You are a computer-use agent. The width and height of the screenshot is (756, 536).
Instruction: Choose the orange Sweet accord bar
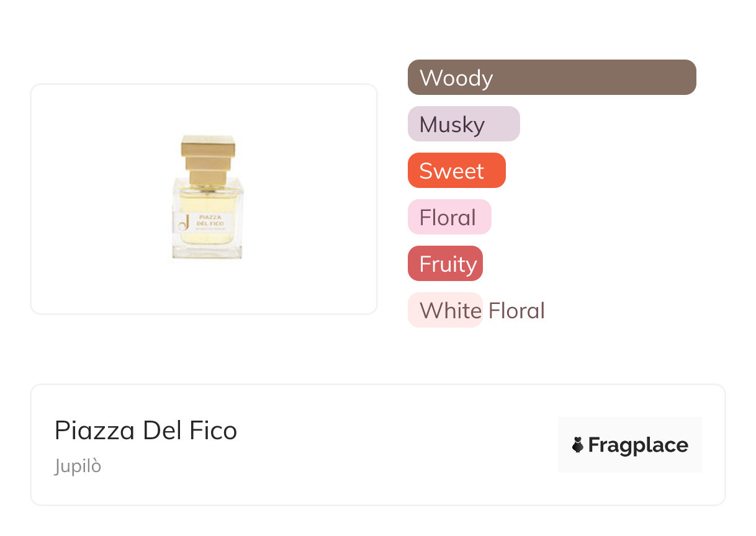(456, 171)
